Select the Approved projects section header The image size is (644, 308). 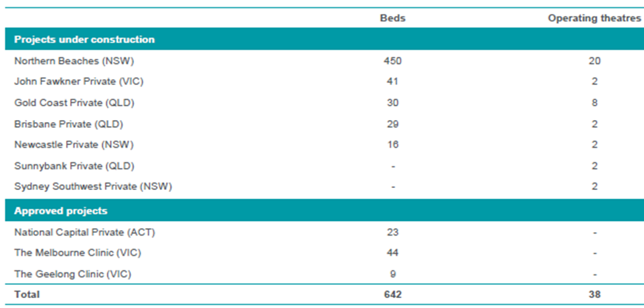(61, 211)
